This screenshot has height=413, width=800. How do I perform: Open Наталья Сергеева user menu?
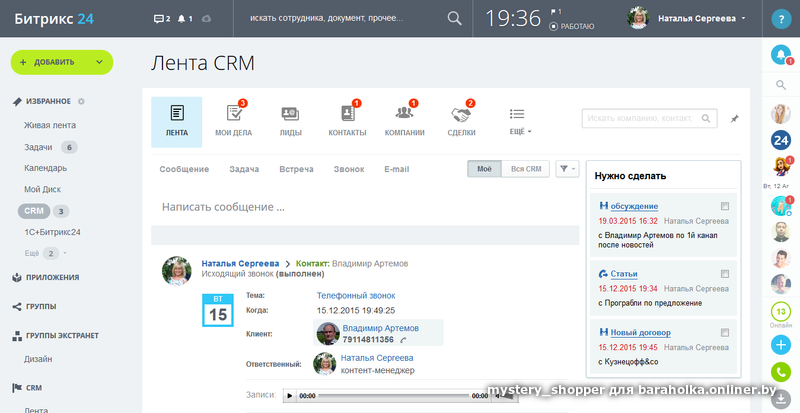702,19
